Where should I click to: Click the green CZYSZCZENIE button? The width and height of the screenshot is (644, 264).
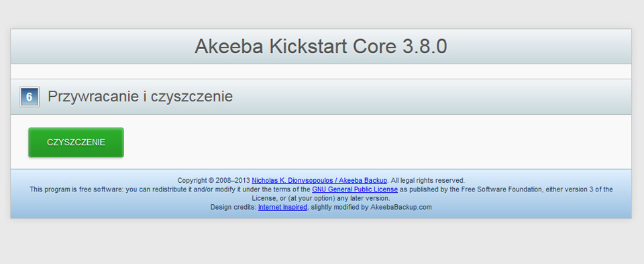[76, 142]
